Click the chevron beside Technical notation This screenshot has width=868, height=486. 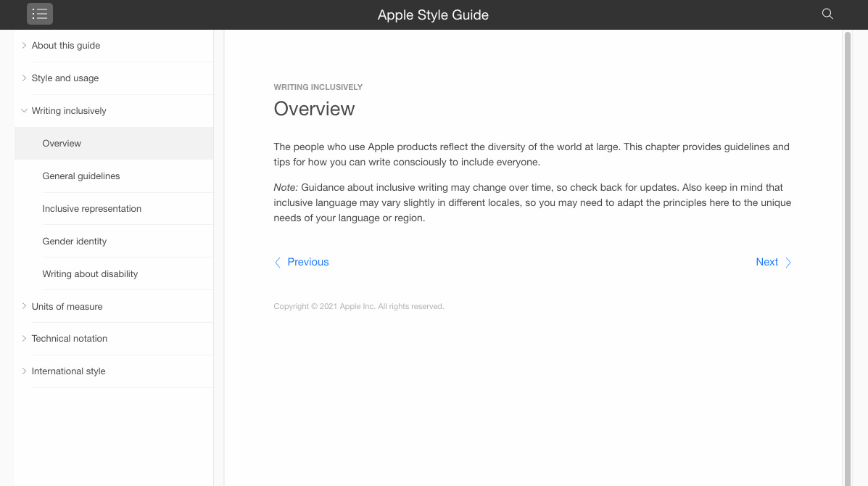pyautogui.click(x=24, y=338)
